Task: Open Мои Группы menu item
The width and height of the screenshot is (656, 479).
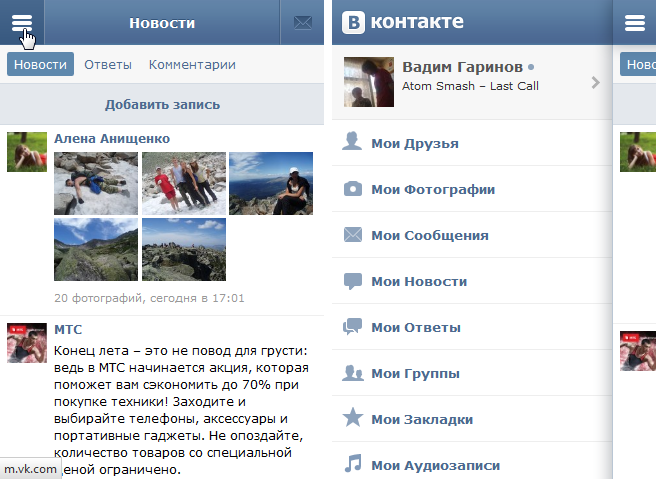Action: click(x=472, y=373)
